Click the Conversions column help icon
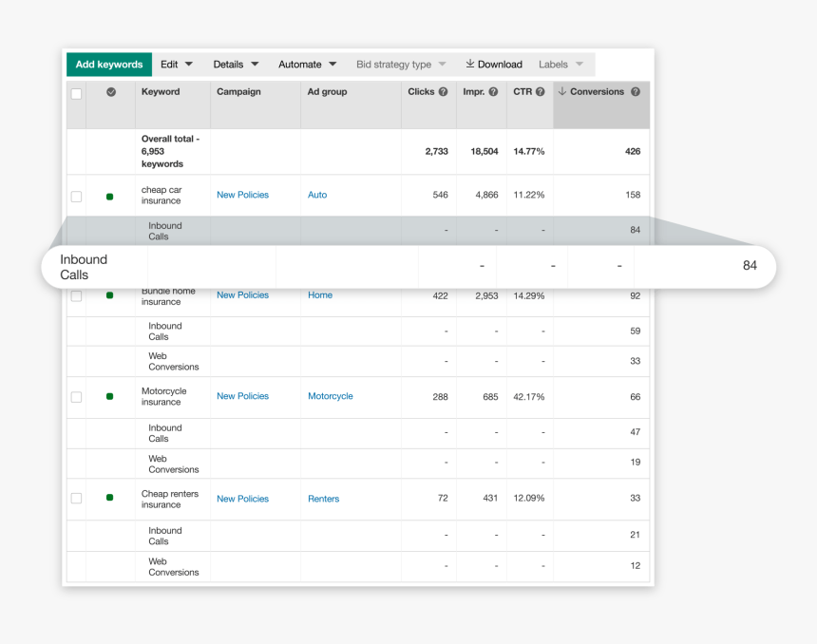The height and width of the screenshot is (644, 817). tap(635, 92)
